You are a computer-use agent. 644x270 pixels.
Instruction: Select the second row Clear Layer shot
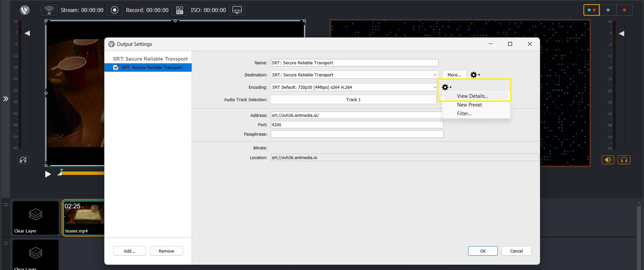click(x=36, y=255)
